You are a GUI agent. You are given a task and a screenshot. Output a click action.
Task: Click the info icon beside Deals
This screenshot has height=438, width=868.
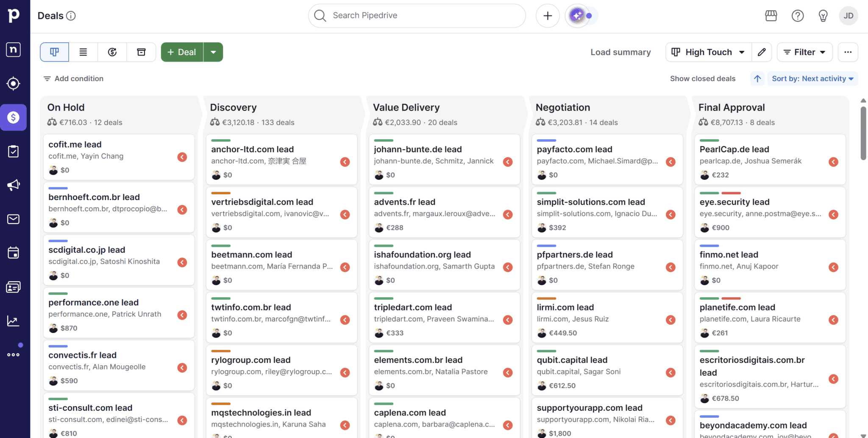point(71,16)
